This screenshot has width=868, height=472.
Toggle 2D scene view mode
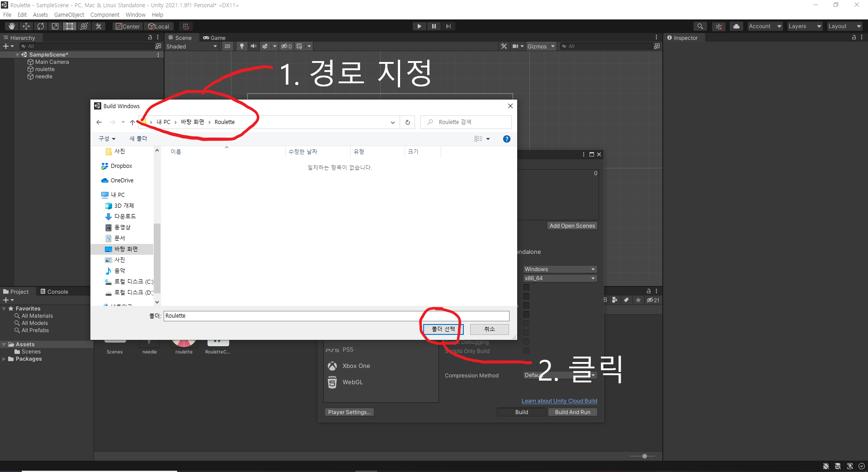click(227, 46)
